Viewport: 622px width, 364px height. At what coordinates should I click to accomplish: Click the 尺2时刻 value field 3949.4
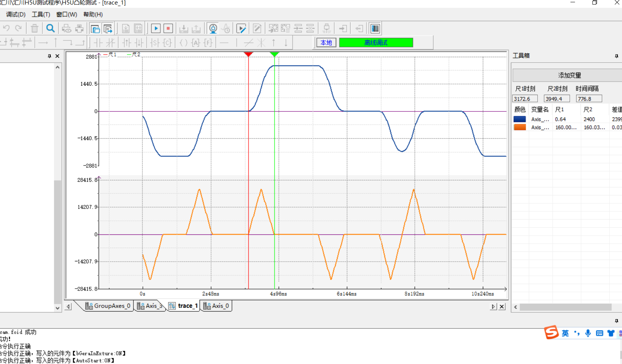point(557,98)
